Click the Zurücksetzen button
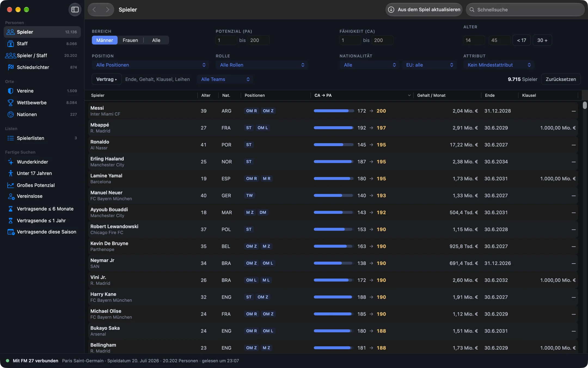This screenshot has height=368, width=588. click(561, 79)
